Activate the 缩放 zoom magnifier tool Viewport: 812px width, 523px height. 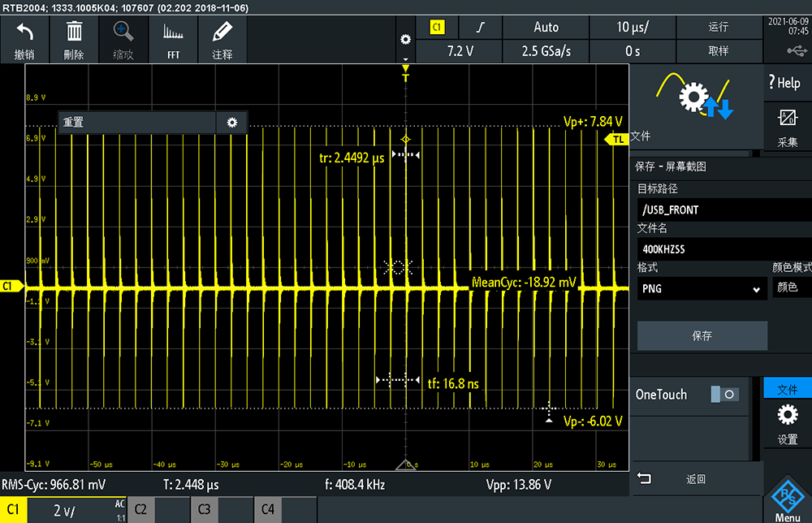point(123,33)
